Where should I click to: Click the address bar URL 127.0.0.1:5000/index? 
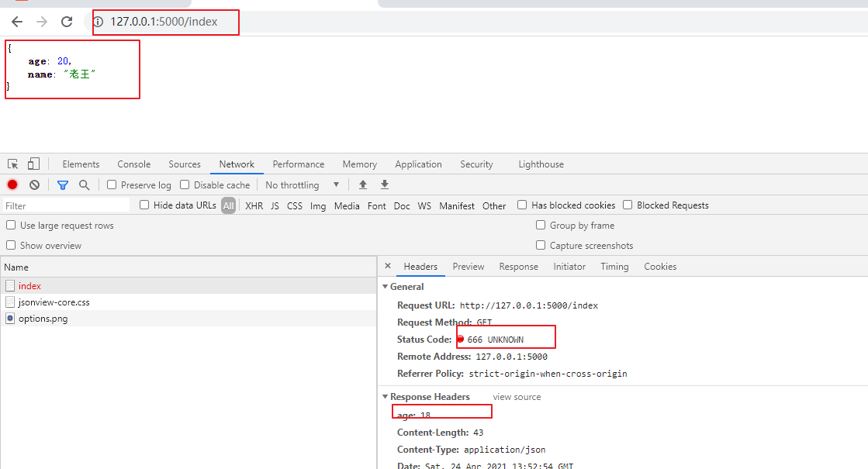pos(164,22)
